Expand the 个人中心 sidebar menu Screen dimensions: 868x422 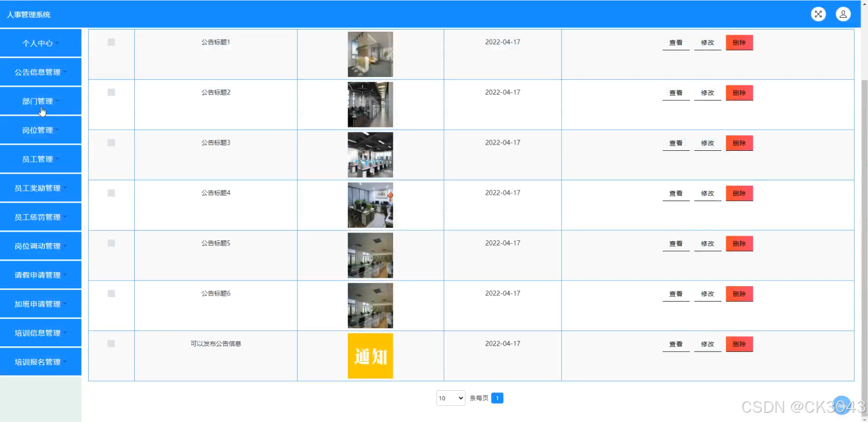(41, 43)
